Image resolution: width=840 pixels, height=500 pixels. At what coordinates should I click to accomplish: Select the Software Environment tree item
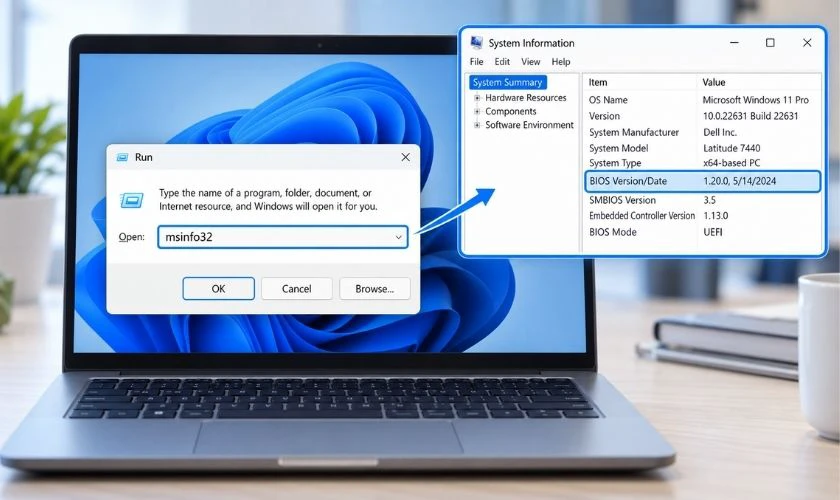(529, 125)
